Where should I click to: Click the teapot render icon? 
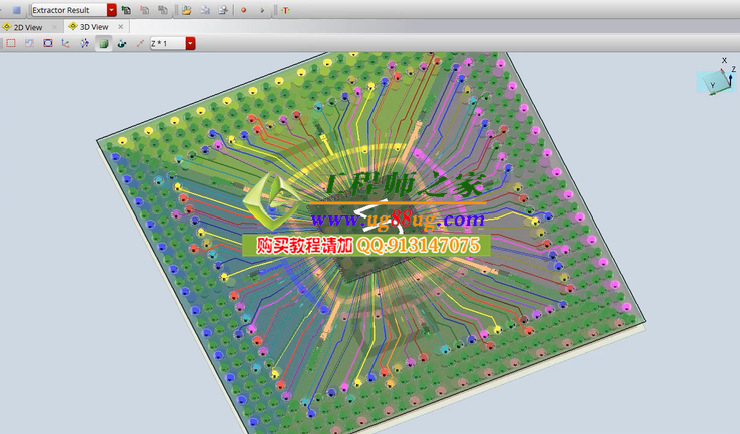(x=122, y=43)
